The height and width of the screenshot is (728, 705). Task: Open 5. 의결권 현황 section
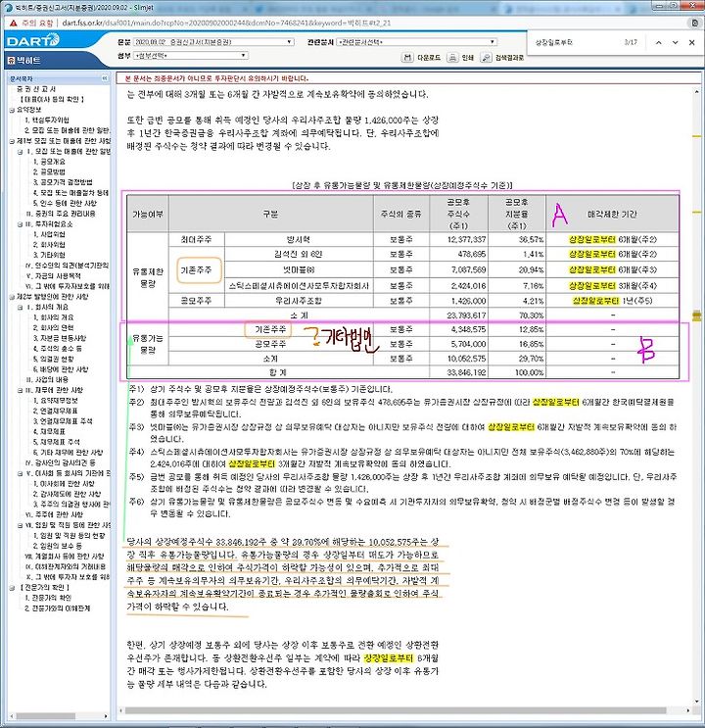(54, 360)
